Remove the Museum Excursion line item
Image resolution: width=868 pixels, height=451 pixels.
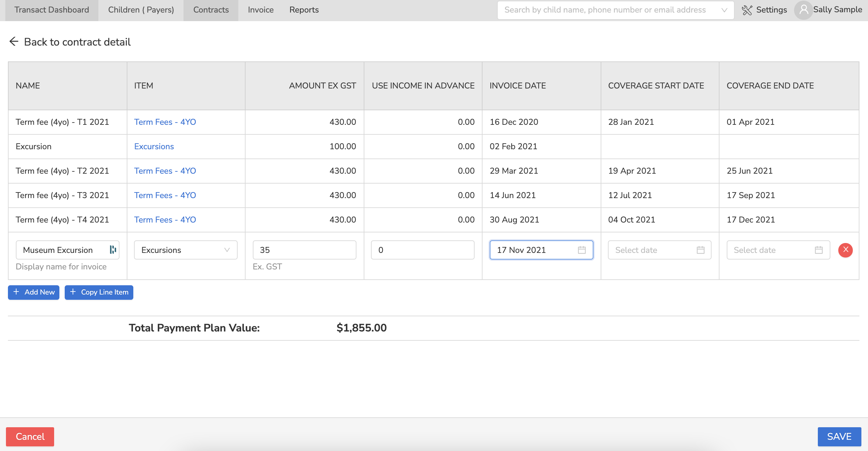point(845,250)
